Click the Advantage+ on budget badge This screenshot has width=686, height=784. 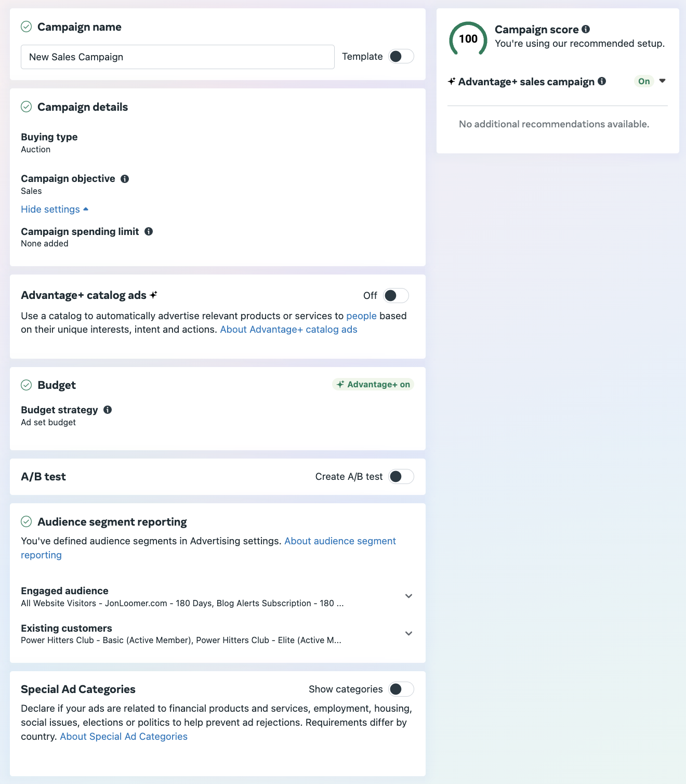coord(373,384)
